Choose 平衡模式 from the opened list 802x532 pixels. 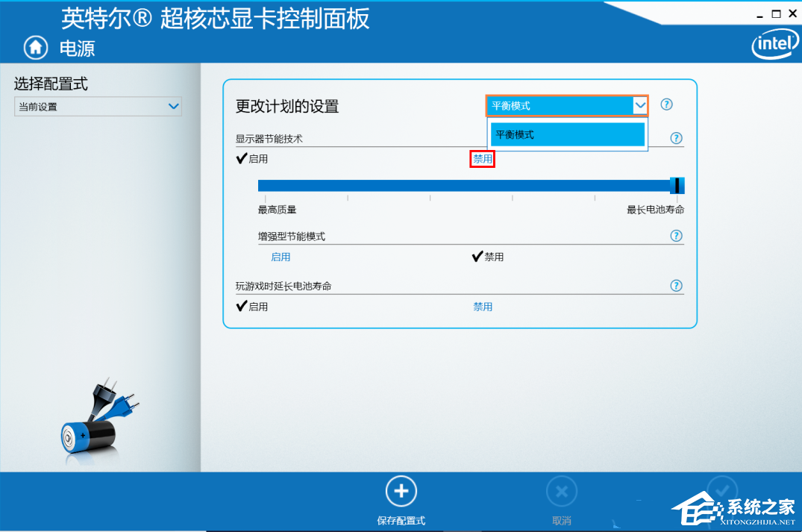point(567,134)
